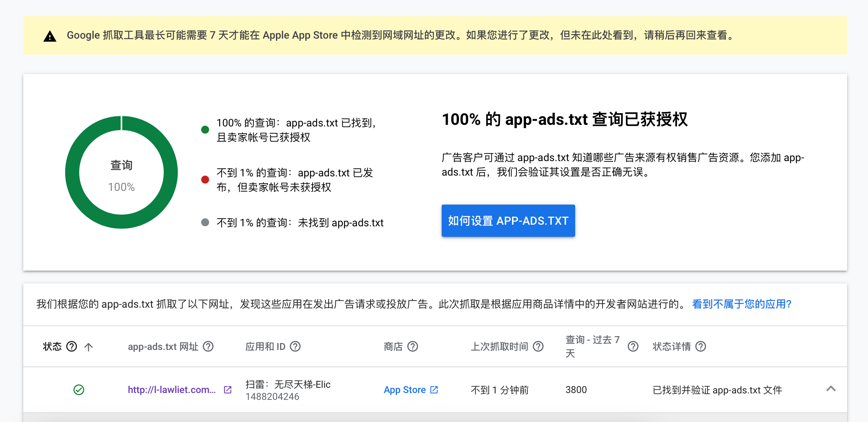This screenshot has width=868, height=422.
Task: Open help icon next to 状态 column header
Action: click(x=72, y=346)
